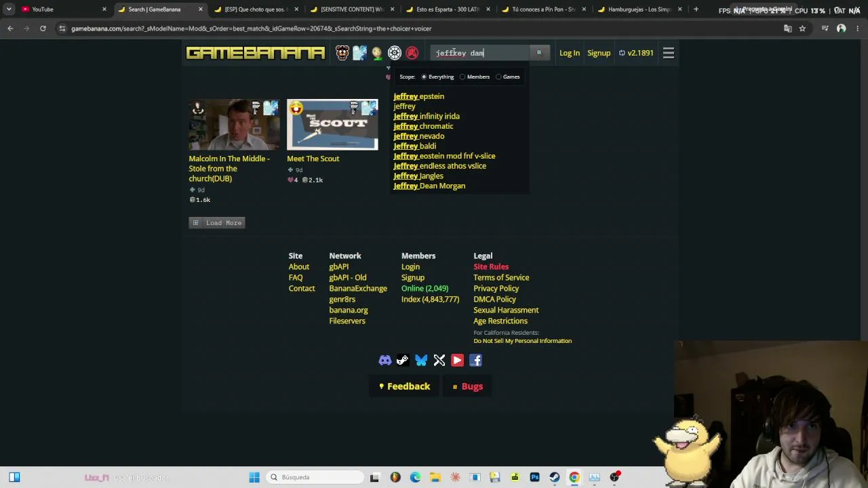The width and height of the screenshot is (868, 488).
Task: Click the Load More button
Action: [217, 223]
